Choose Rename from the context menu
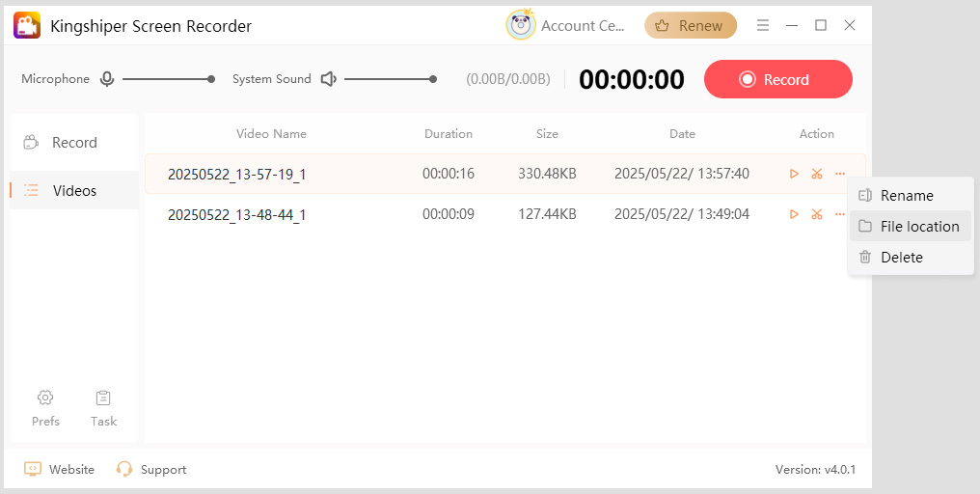The image size is (980, 494). (x=911, y=196)
